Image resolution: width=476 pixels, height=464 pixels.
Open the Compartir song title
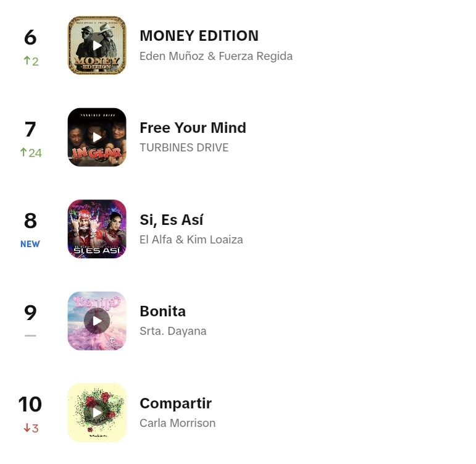coord(175,403)
